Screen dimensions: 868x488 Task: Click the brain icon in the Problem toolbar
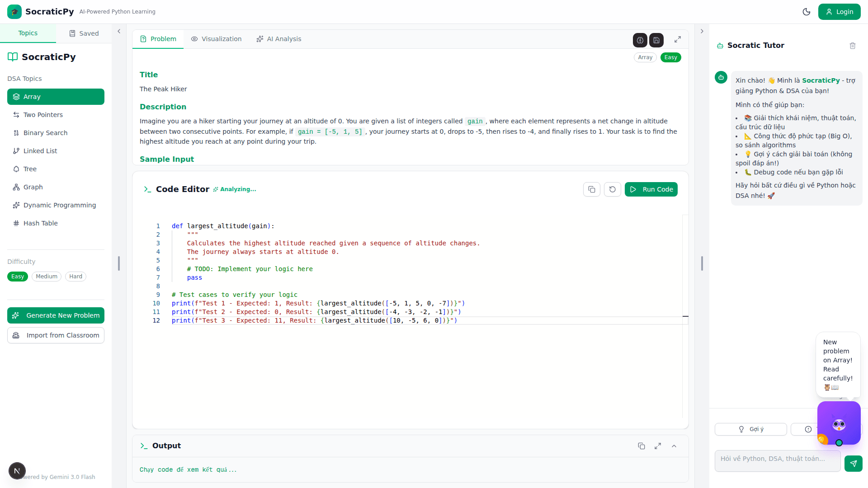[x=640, y=40]
